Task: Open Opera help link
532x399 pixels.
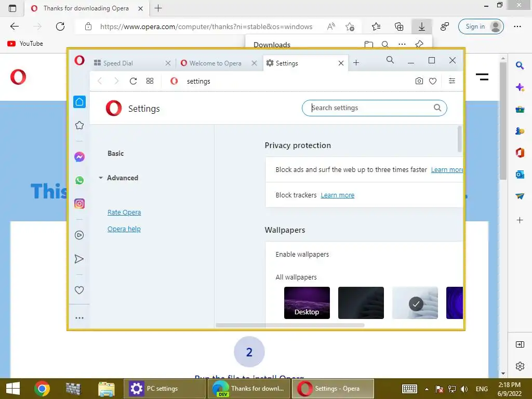Action: [124, 229]
